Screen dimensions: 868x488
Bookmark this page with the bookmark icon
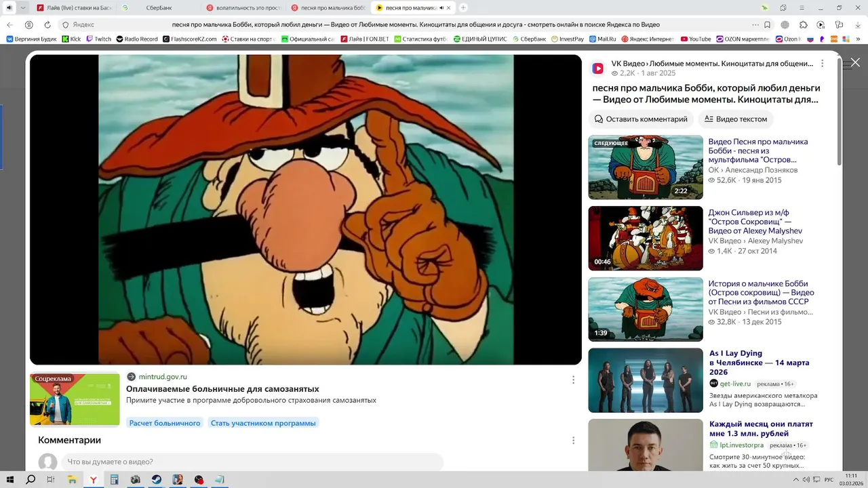[x=767, y=24]
